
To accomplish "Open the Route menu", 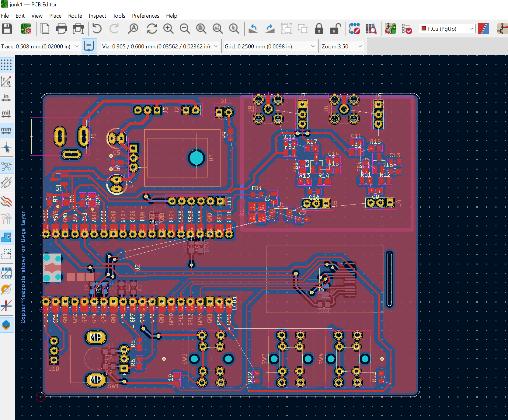I will (75, 16).
